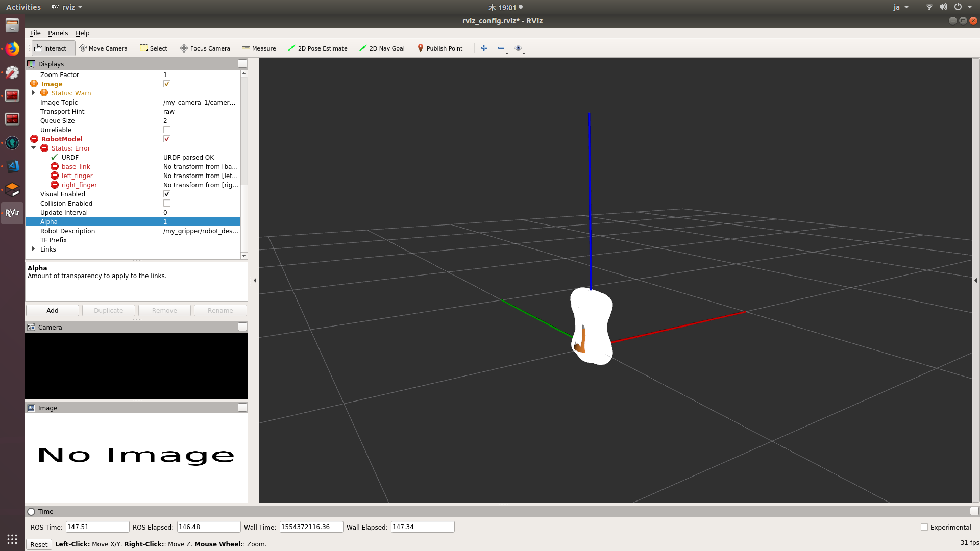Screen dimensions: 980x551
Task: Disable the RobotModel display checkbox
Action: (x=167, y=139)
